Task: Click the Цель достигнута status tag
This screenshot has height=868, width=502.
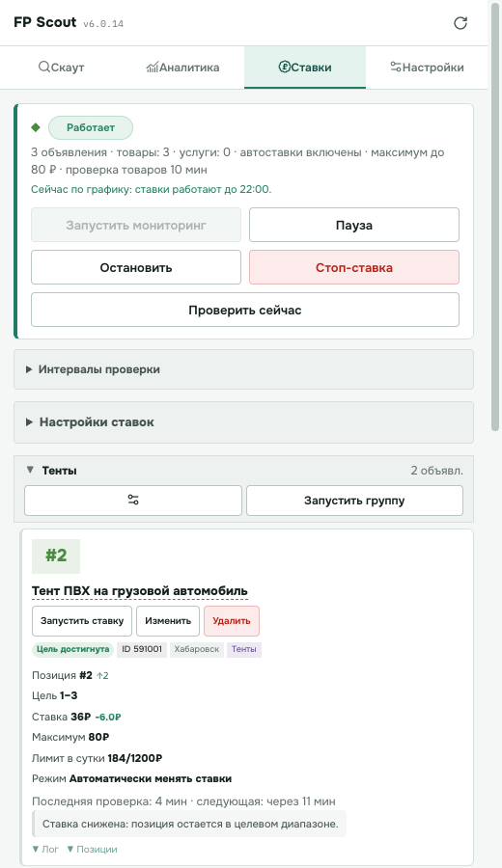Action: click(x=72, y=649)
